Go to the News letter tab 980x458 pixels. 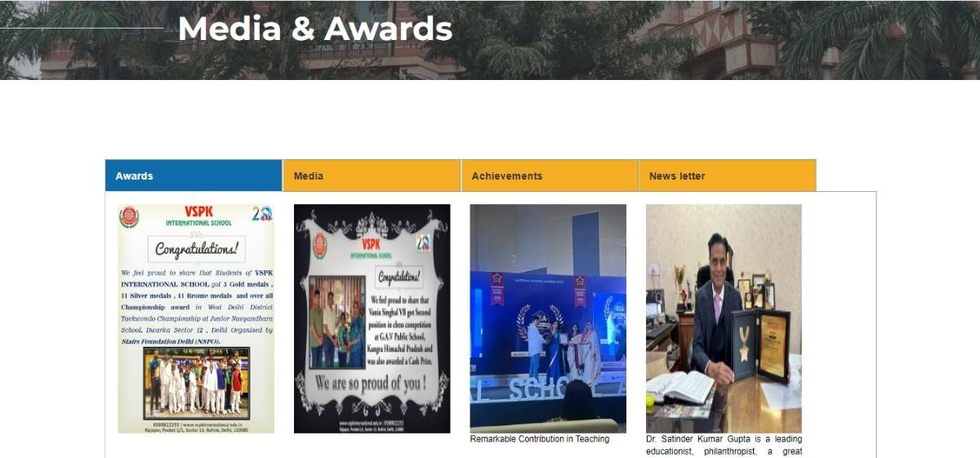point(727,176)
